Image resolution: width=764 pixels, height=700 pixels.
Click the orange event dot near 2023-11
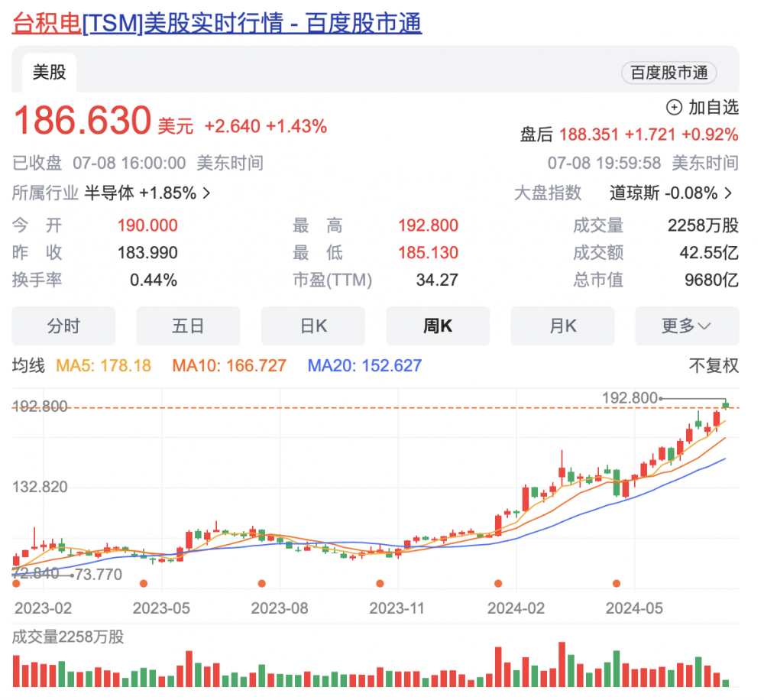click(x=380, y=584)
